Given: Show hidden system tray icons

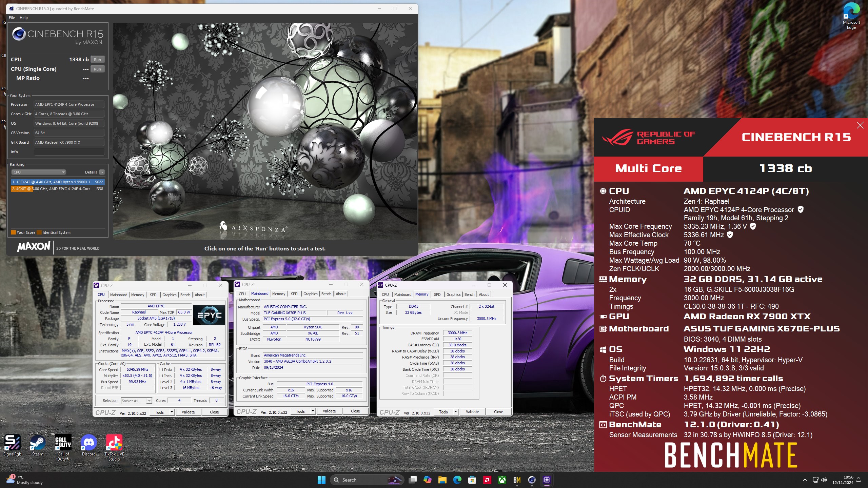Looking at the screenshot, I should [805, 480].
